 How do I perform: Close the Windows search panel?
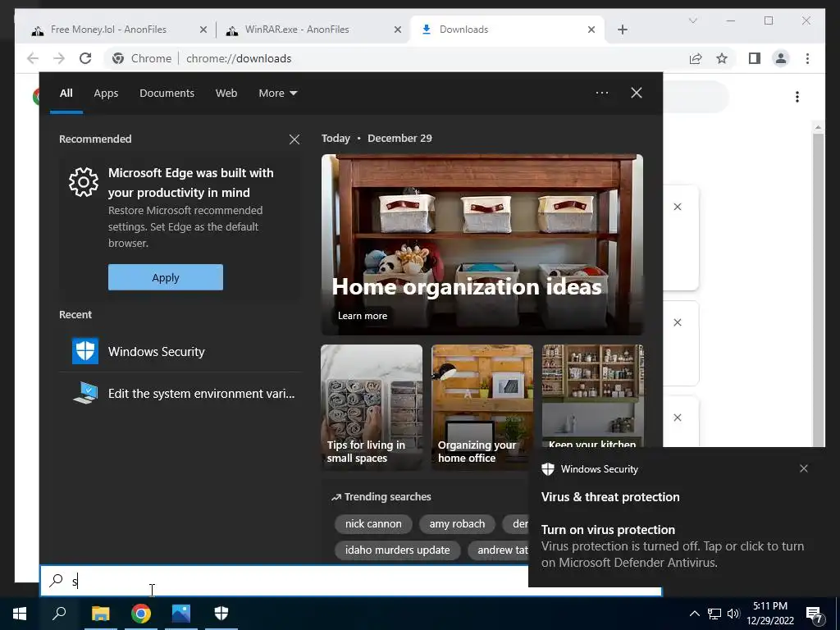[x=637, y=93]
